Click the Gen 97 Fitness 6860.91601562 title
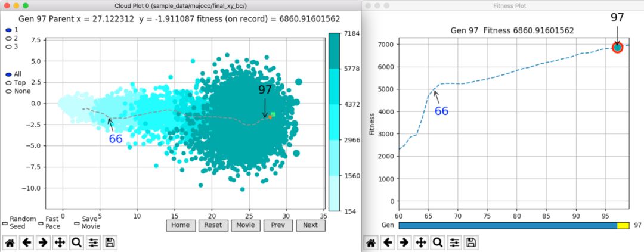644x252 pixels. tap(512, 30)
